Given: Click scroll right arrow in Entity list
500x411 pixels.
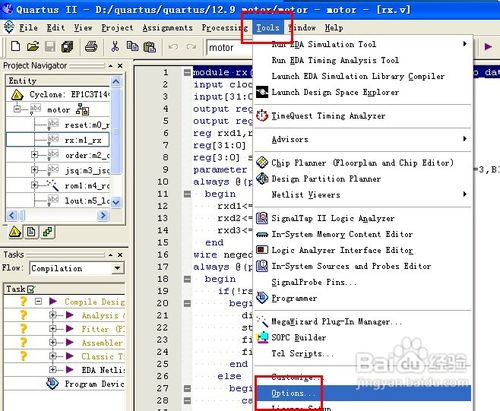Looking at the screenshot, I should 103,215.
